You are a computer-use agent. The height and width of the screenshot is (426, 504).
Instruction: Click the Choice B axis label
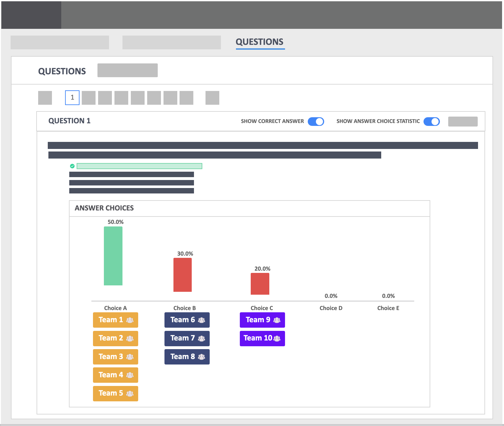(x=185, y=308)
